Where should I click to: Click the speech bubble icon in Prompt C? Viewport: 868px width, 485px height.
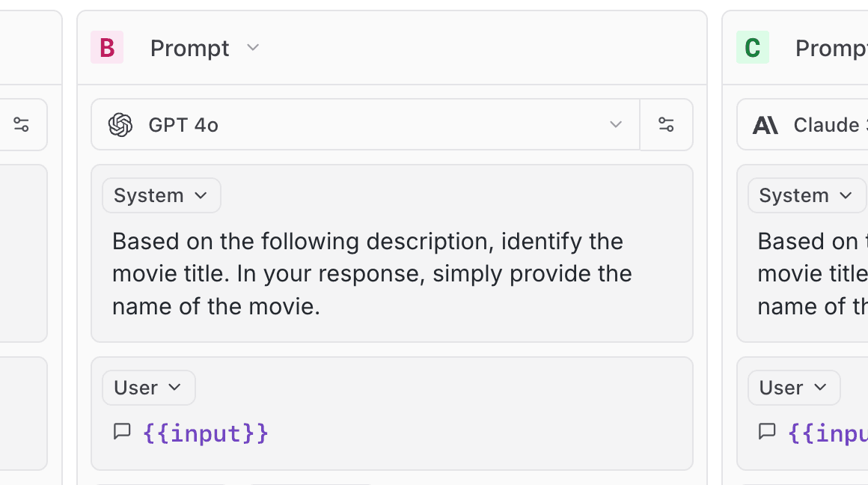(767, 432)
